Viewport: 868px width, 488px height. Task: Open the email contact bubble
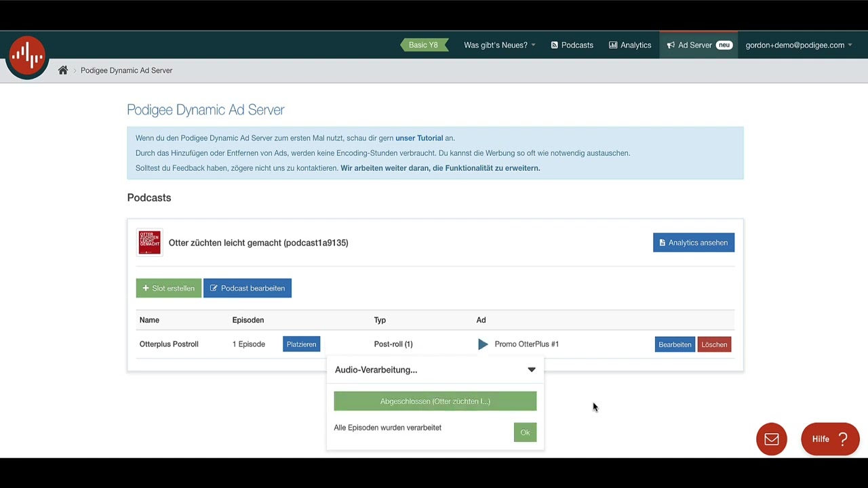[772, 439]
